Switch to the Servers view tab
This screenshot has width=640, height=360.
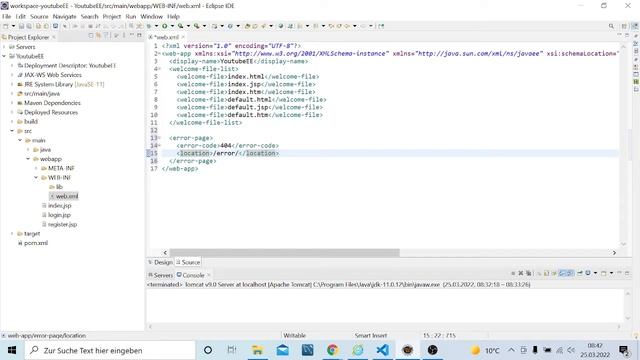point(161,275)
